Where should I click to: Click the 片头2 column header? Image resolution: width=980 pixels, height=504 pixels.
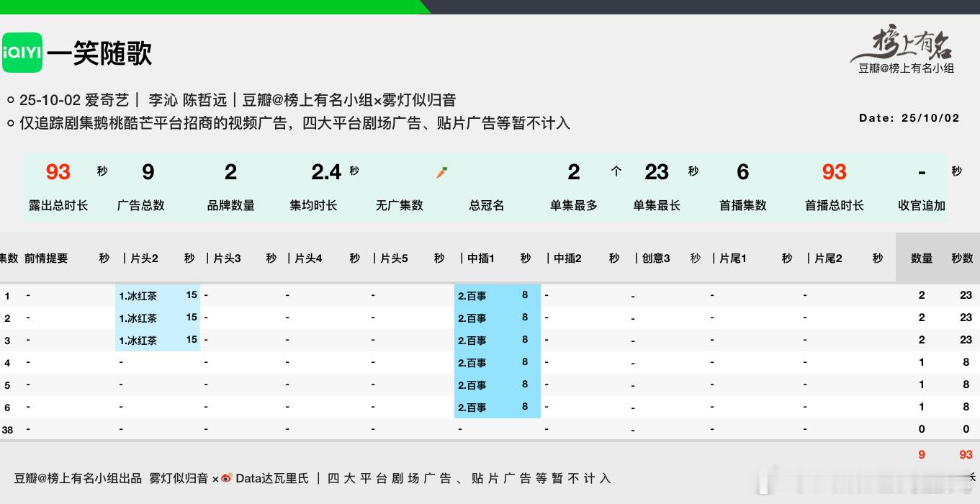144,258
